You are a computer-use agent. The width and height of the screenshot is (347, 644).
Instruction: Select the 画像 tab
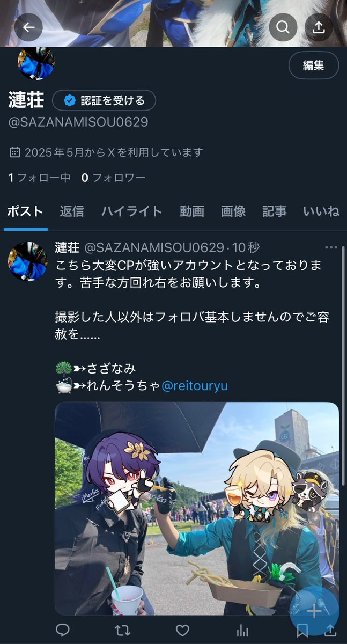(x=233, y=211)
